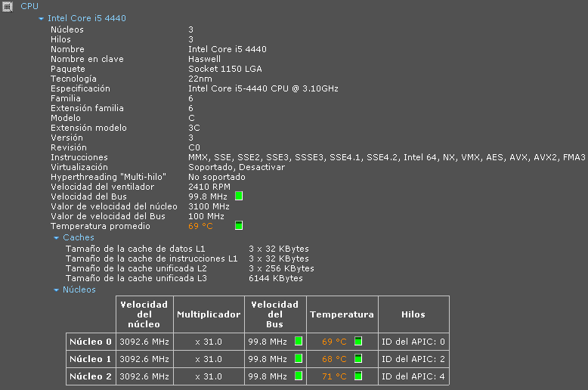Select ID del APIC: 0 cell
Screen dimensions: 588x390
[413, 342]
